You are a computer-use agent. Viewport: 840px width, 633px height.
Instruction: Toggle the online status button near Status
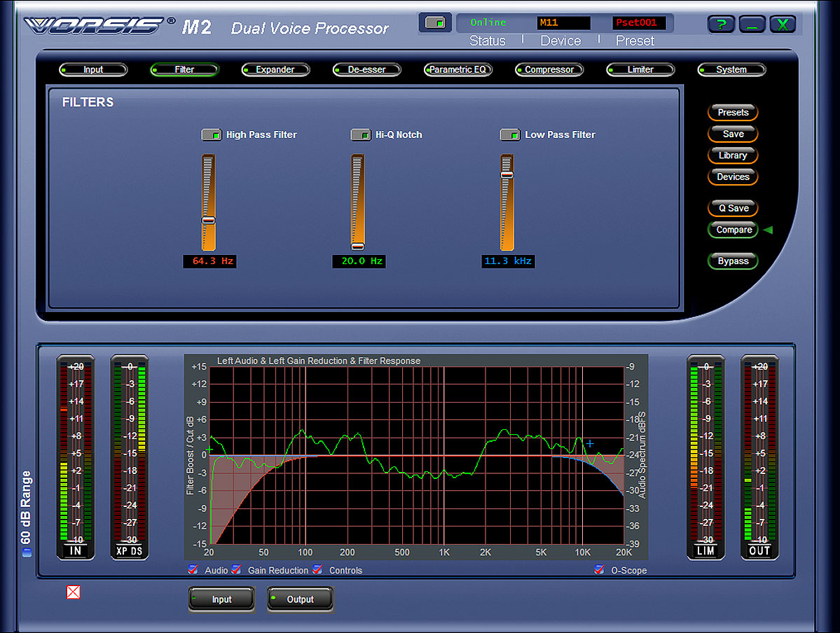click(x=435, y=23)
